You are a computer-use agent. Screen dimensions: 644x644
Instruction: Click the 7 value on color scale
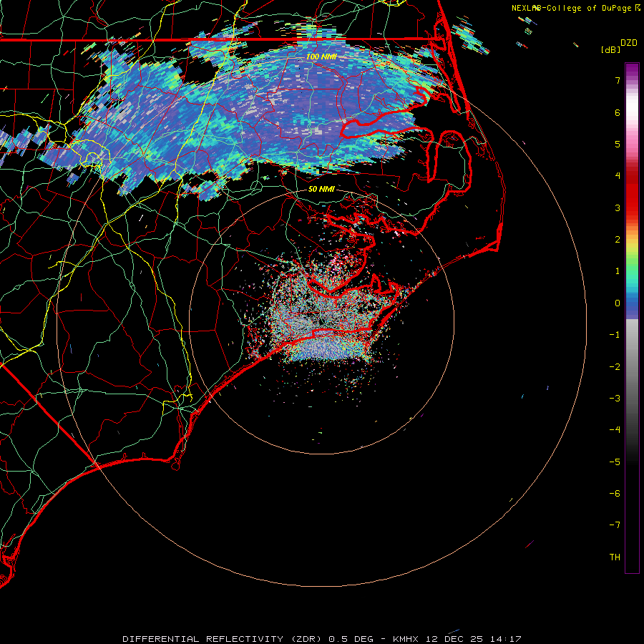click(618, 80)
